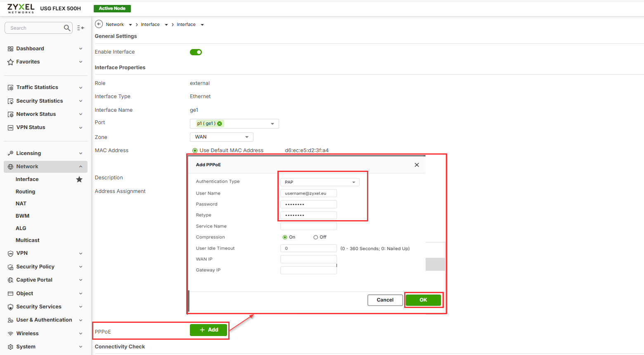Image resolution: width=644 pixels, height=355 pixels.
Task: Open the Zone dropdown showing WAN
Action: click(x=221, y=137)
